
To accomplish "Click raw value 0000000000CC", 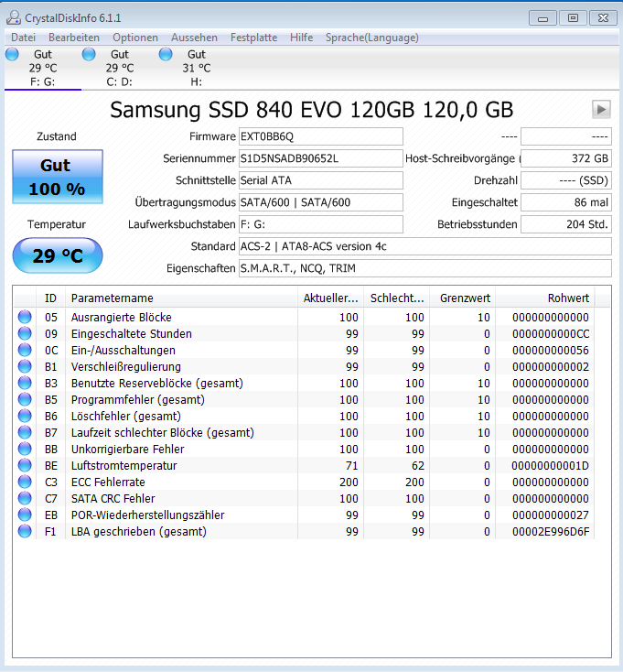I will click(x=551, y=334).
